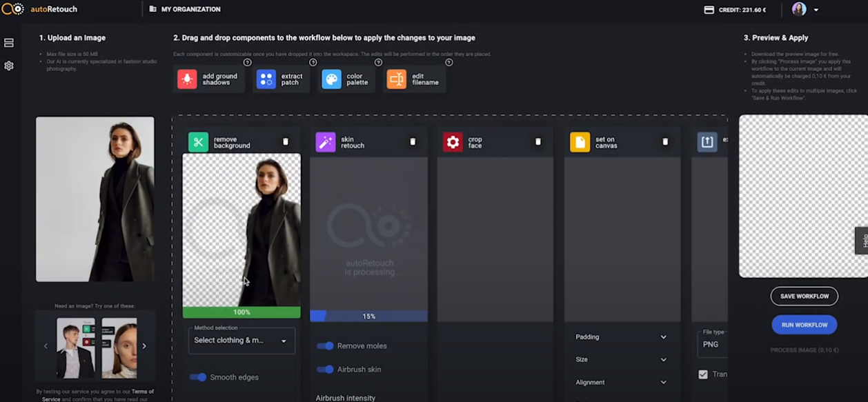Viewport: 868px width, 402px height.
Task: Choose the man in suit sample image
Action: [76, 348]
